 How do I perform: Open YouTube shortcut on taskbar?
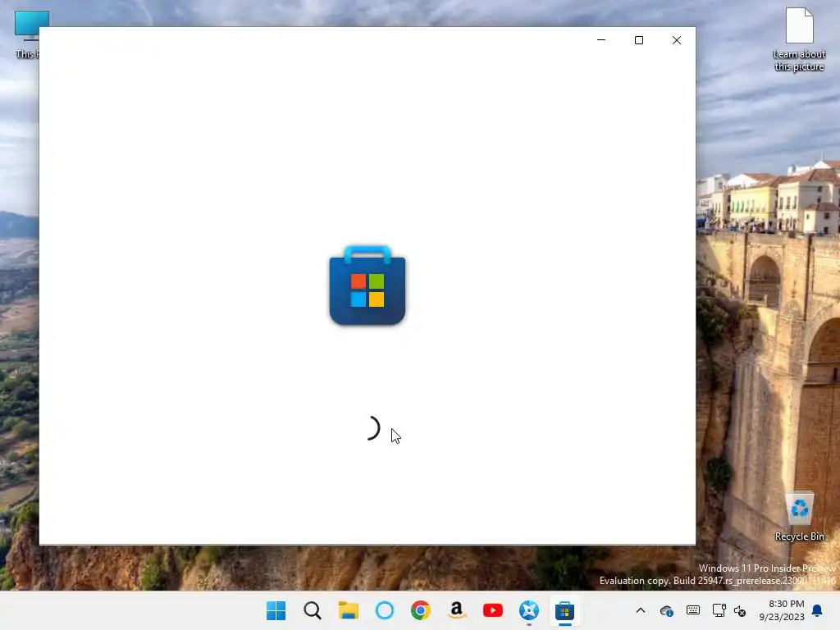coord(493,610)
